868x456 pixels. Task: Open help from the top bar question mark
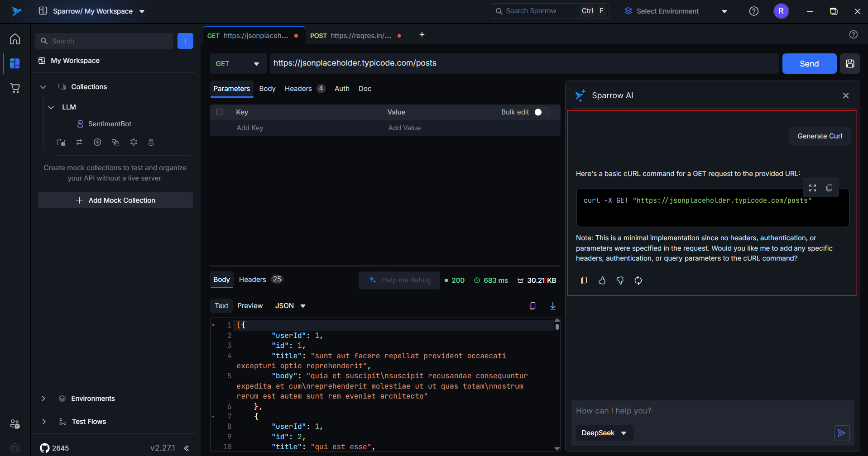[x=754, y=11]
